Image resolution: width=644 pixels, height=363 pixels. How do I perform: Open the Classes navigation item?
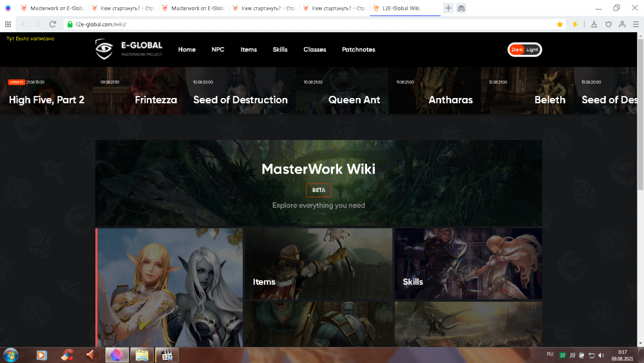pos(315,50)
